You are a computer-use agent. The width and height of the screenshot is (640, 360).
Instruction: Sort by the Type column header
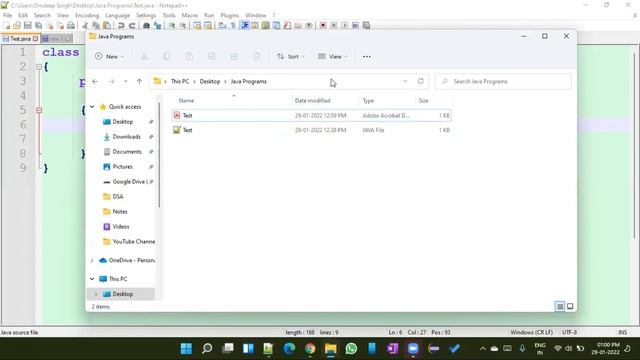[368, 100]
